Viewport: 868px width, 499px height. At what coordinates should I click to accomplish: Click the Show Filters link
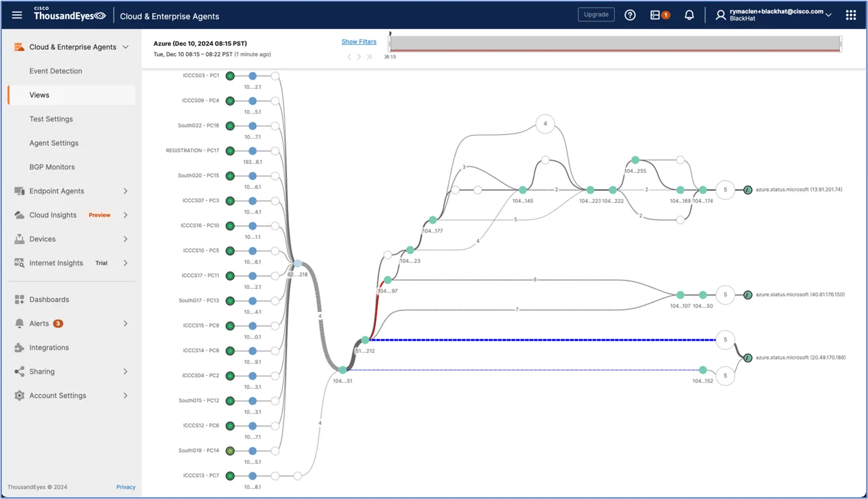358,42
